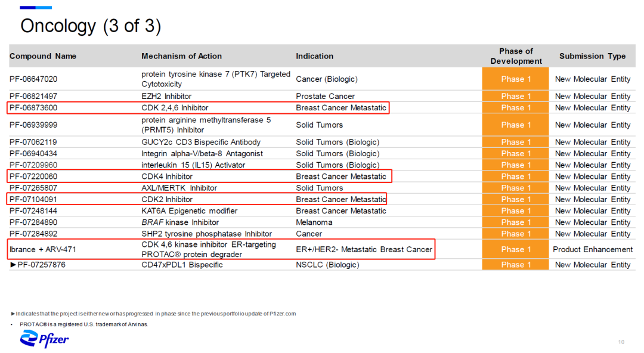Click the EZH2 Inhibitor mechanism
This screenshot has width=644, height=353.
(166, 96)
